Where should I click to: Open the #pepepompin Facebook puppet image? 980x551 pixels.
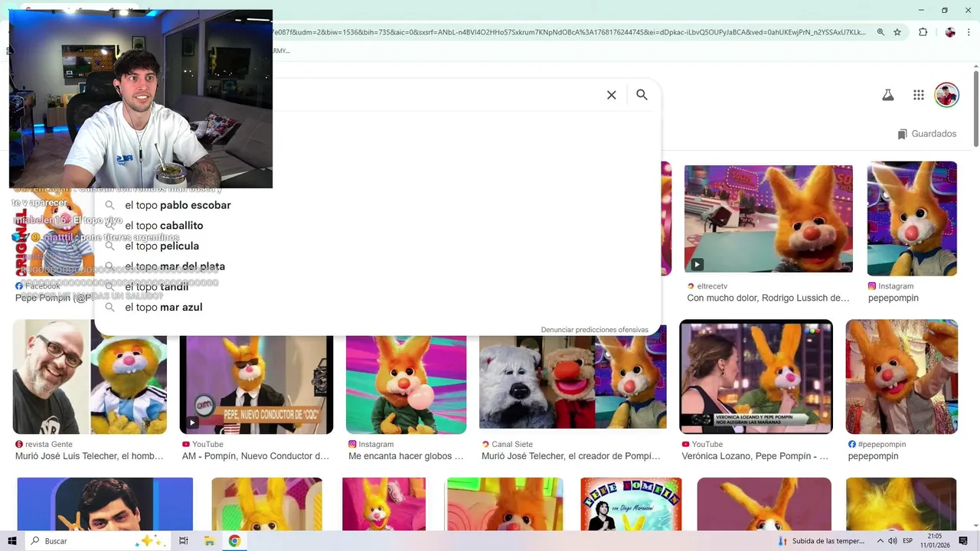901,377
